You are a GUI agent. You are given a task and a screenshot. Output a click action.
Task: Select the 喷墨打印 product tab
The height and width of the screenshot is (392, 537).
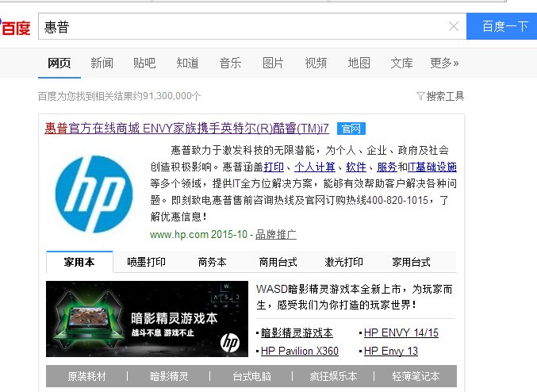point(147,262)
